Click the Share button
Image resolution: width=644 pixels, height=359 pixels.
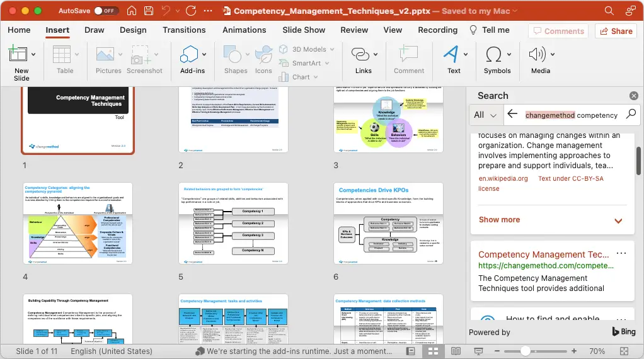[616, 31]
